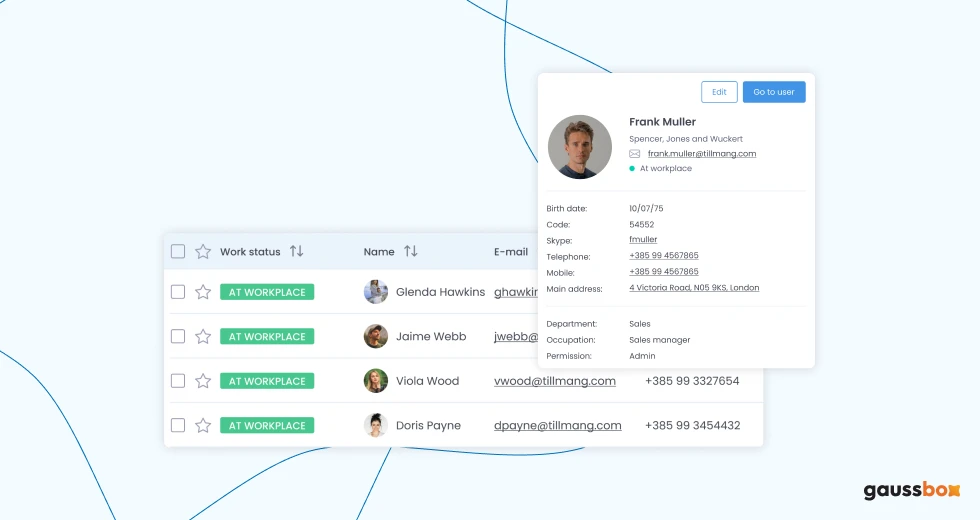Sort the table by Work status arrows
980x520 pixels.
click(297, 252)
